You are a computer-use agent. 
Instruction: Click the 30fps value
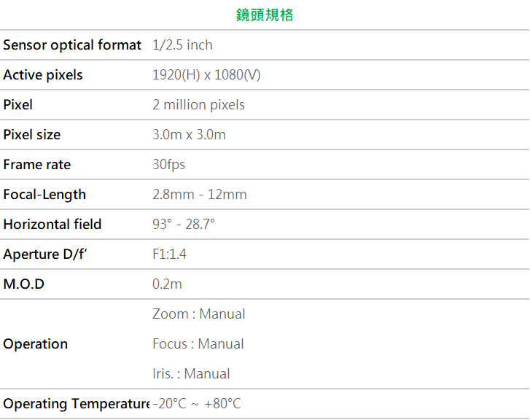tap(168, 165)
